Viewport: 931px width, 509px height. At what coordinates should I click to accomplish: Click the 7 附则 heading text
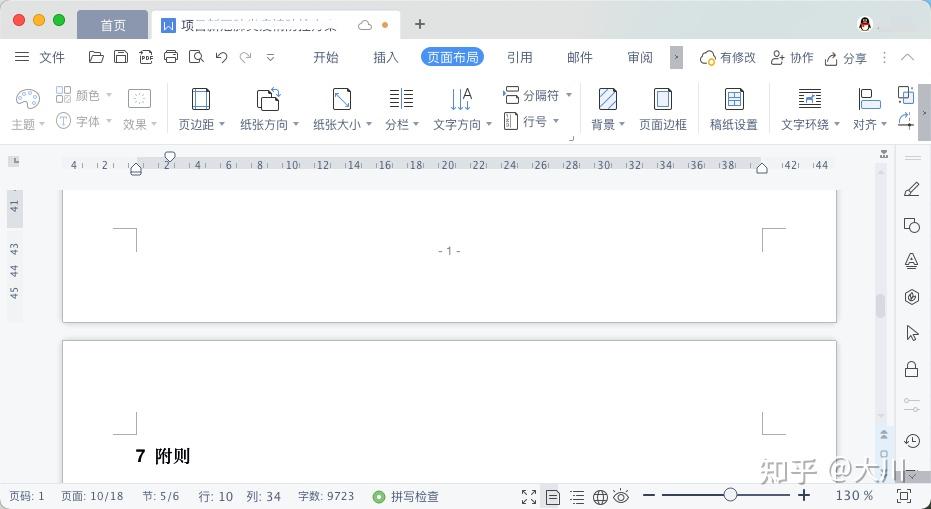163,456
